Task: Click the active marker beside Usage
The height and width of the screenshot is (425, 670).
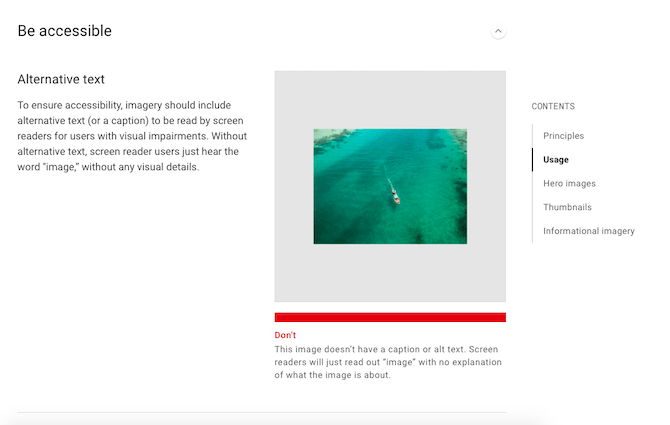Action: click(x=532, y=160)
